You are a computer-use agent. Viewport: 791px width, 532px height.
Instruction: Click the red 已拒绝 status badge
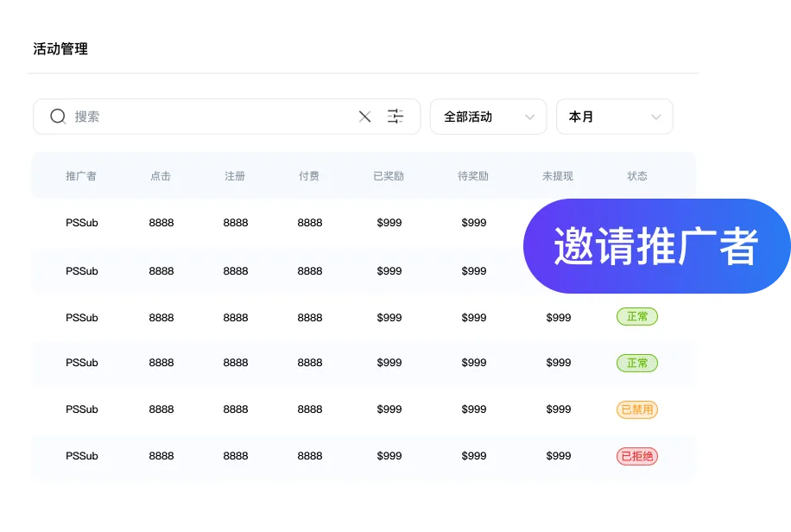tap(636, 456)
